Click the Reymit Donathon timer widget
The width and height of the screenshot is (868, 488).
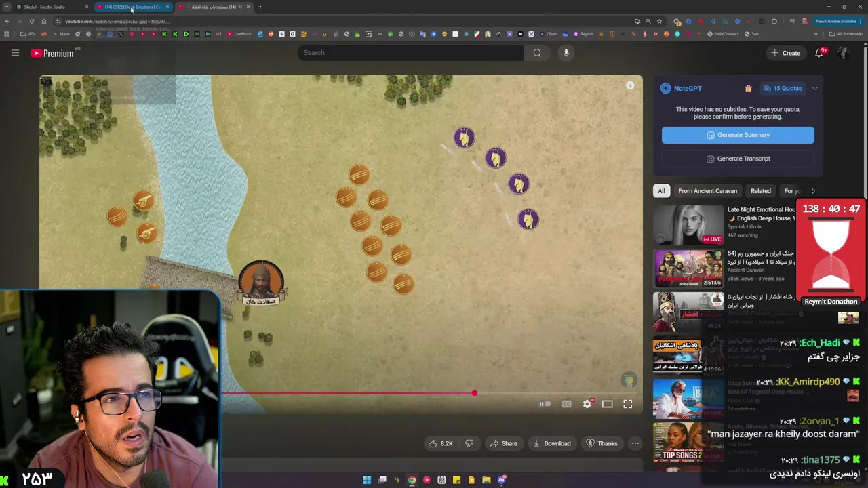pyautogui.click(x=831, y=253)
